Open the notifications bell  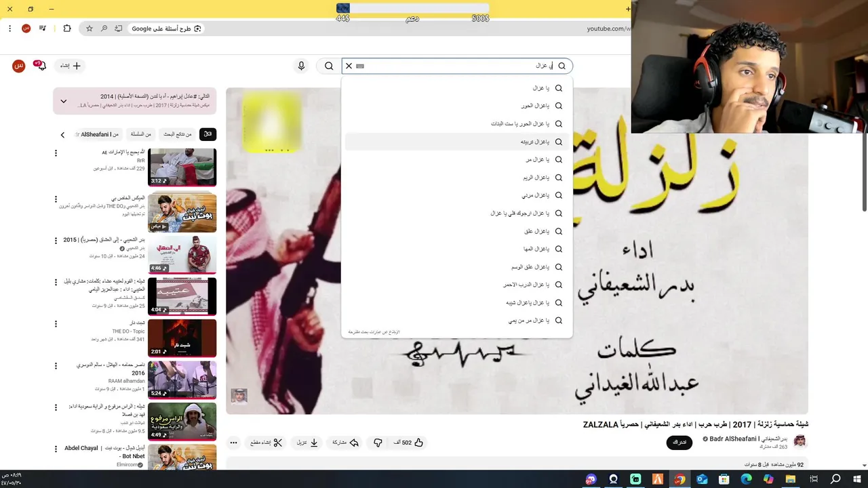[41, 66]
